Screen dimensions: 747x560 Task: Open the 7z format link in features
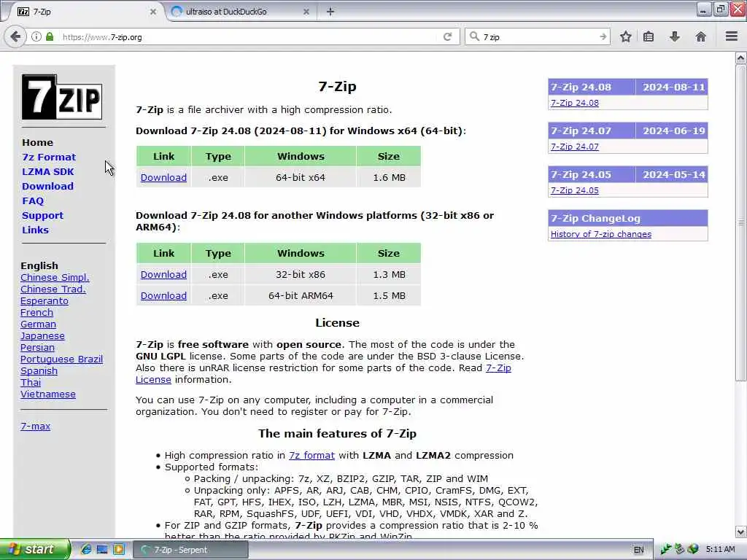coord(311,455)
